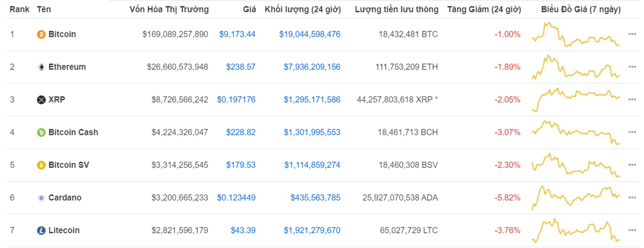Open the Bitcoin Cash name link
Viewport: 644px width, 248px height.
point(73,133)
